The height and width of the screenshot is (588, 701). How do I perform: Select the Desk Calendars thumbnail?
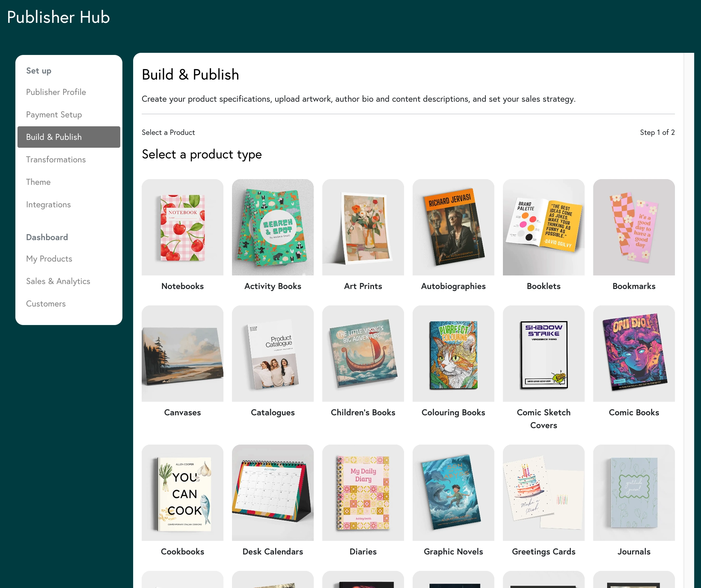[273, 493]
